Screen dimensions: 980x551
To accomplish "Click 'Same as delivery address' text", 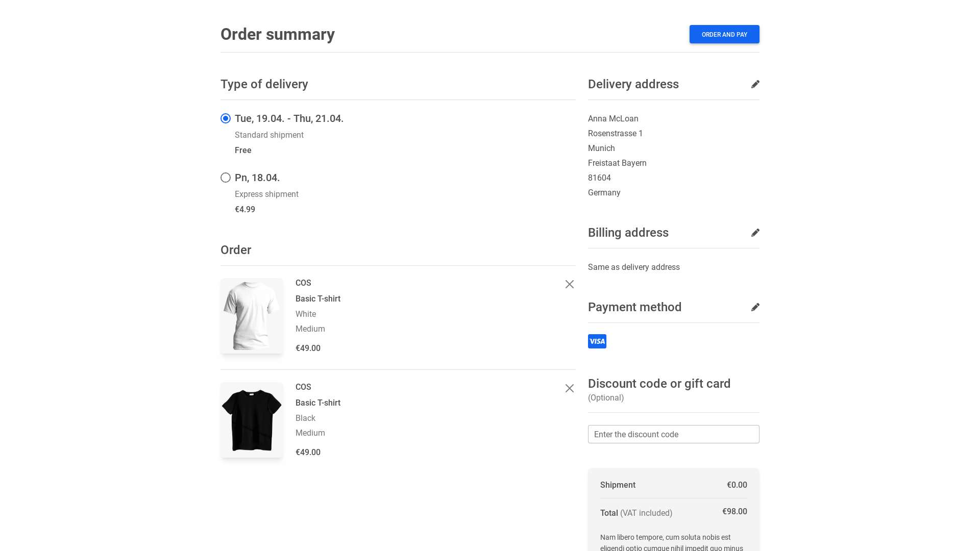I will [633, 267].
